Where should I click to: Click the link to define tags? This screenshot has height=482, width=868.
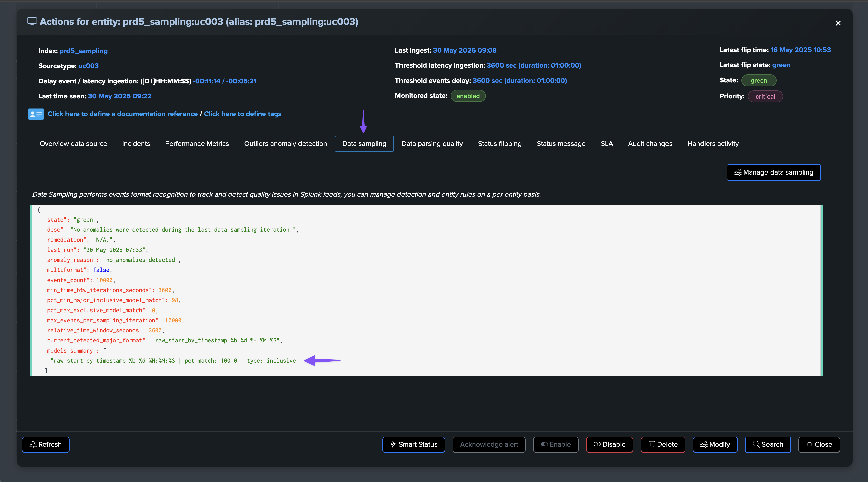click(x=242, y=114)
